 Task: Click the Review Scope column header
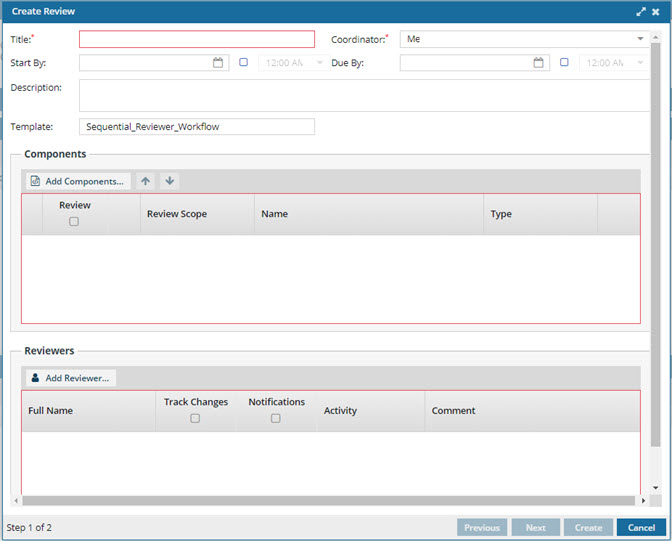[x=197, y=214]
